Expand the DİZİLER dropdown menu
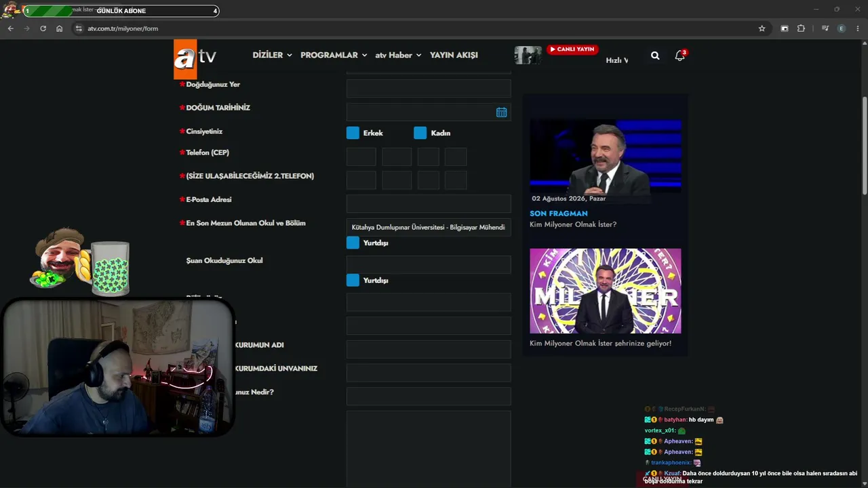 click(273, 55)
